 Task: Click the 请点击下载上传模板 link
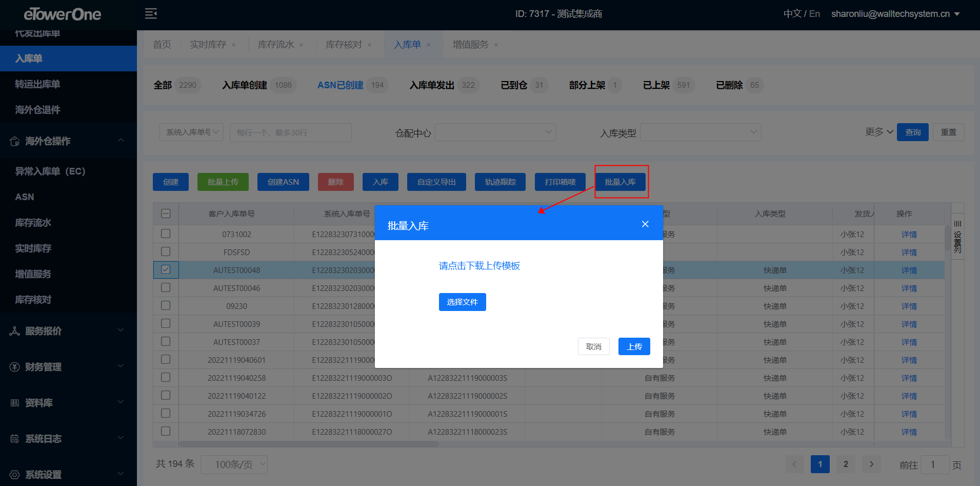tap(479, 266)
